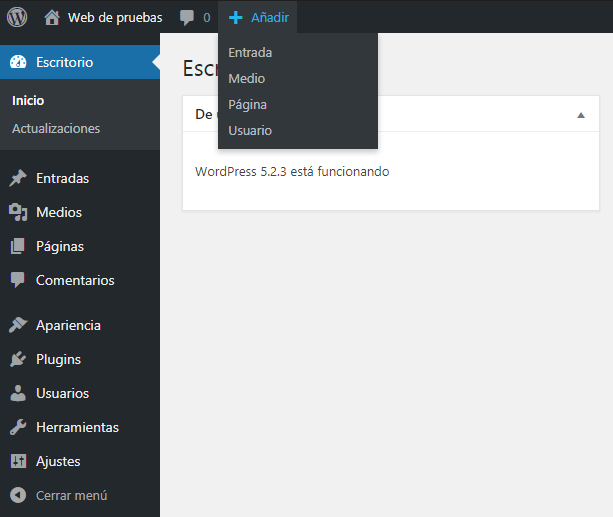Open the Páginas section label
The image size is (613, 517).
click(x=60, y=247)
